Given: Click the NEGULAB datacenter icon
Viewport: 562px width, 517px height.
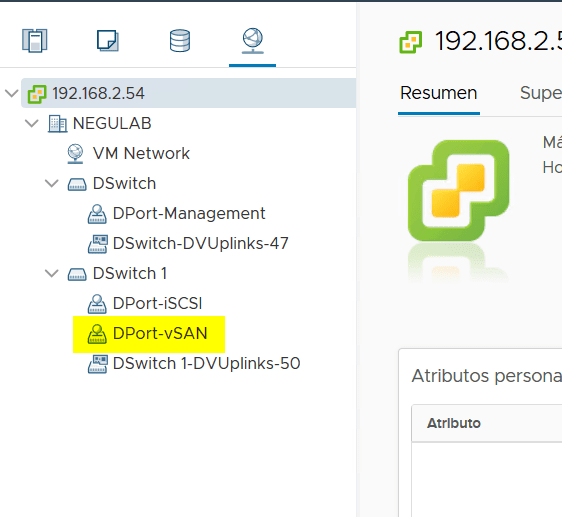Looking at the screenshot, I should (x=57, y=124).
